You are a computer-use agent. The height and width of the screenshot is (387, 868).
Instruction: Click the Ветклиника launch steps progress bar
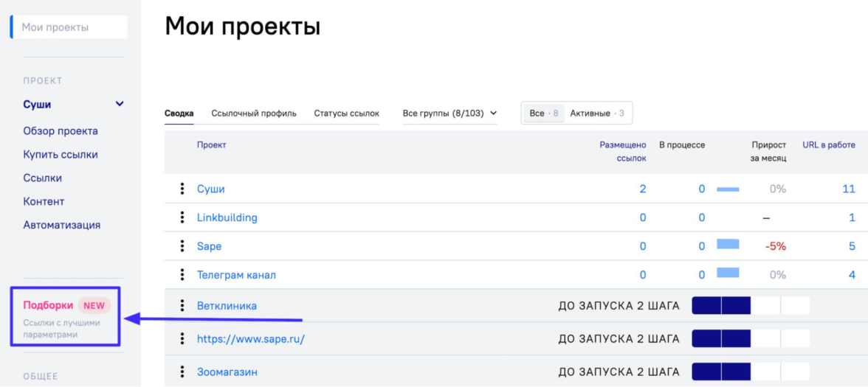tap(750, 306)
